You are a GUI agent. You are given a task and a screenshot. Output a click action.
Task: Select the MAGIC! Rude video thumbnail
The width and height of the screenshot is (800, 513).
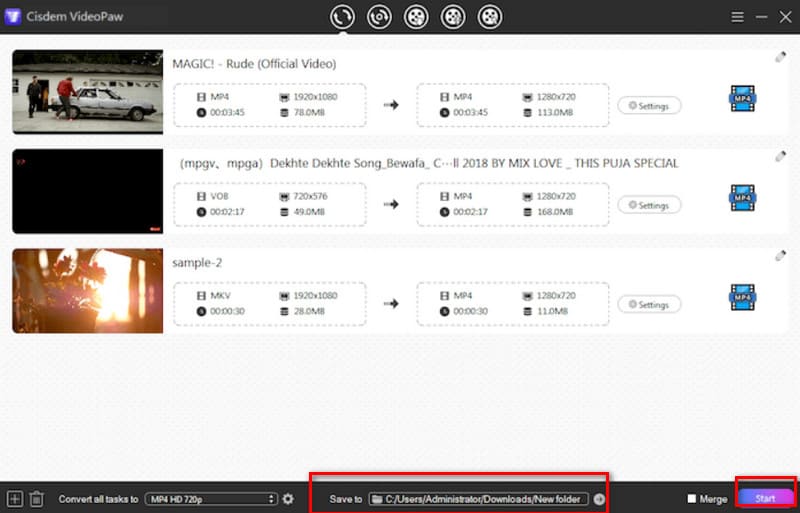click(87, 92)
